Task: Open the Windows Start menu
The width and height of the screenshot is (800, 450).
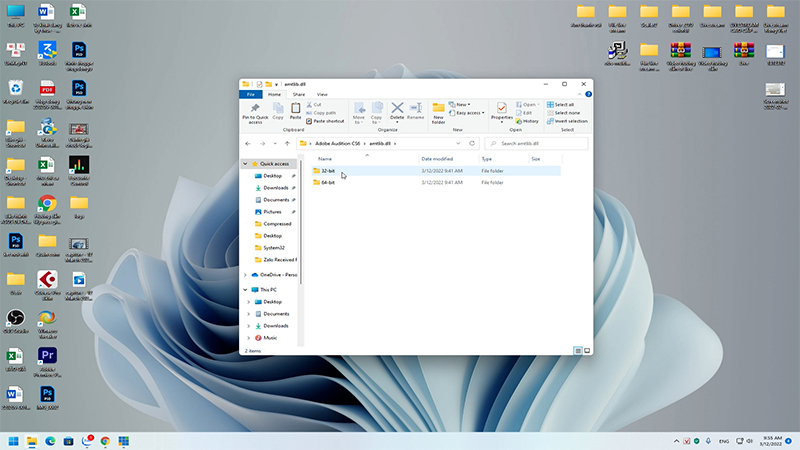Action: coord(14,440)
